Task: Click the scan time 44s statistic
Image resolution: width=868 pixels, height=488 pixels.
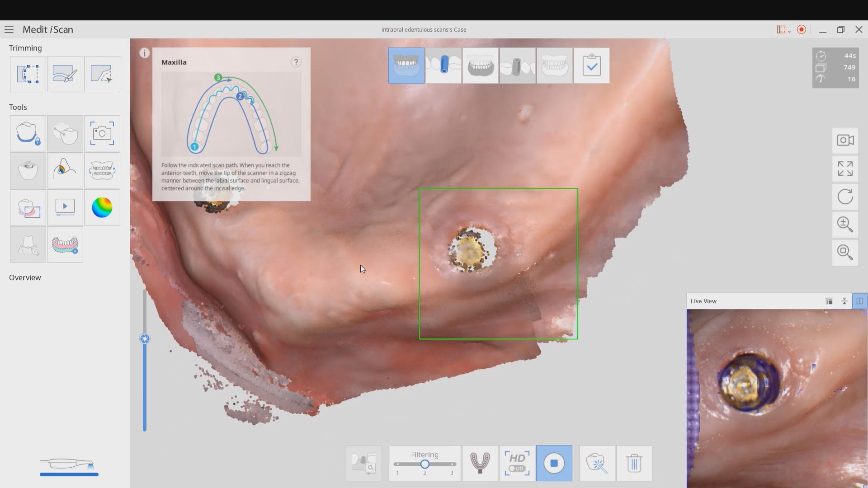Action: [850, 56]
